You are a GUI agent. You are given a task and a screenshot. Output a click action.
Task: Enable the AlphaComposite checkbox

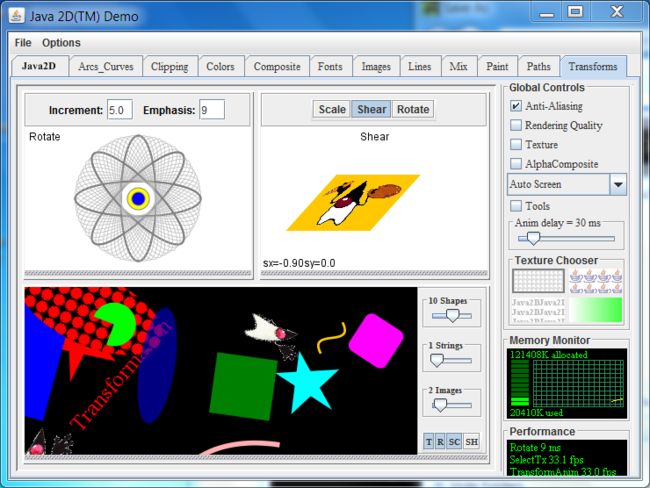click(x=516, y=164)
